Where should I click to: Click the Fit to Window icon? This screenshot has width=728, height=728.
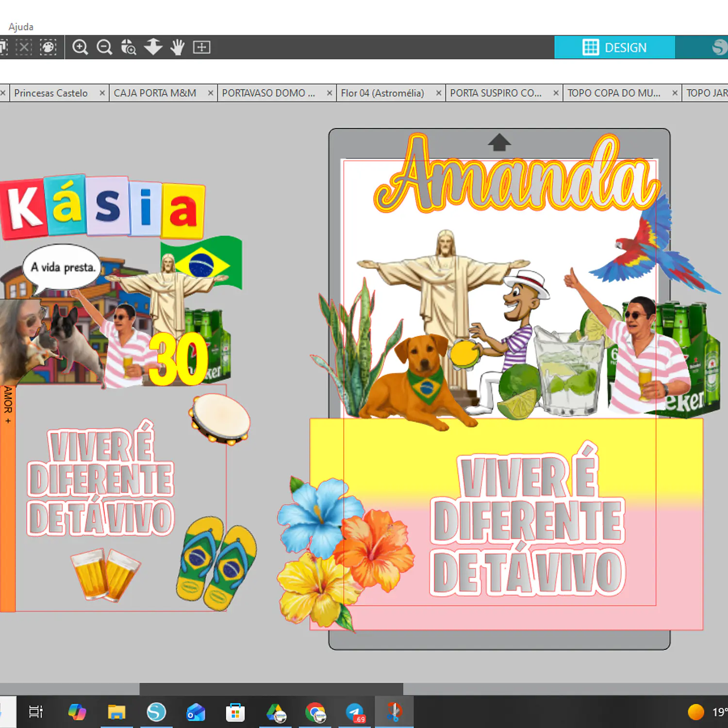click(x=201, y=47)
